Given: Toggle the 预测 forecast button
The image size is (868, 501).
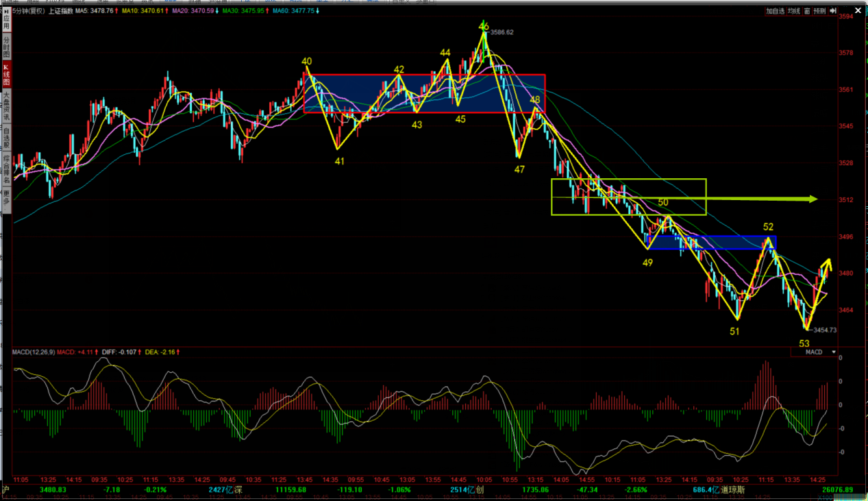Looking at the screenshot, I should (x=819, y=11).
